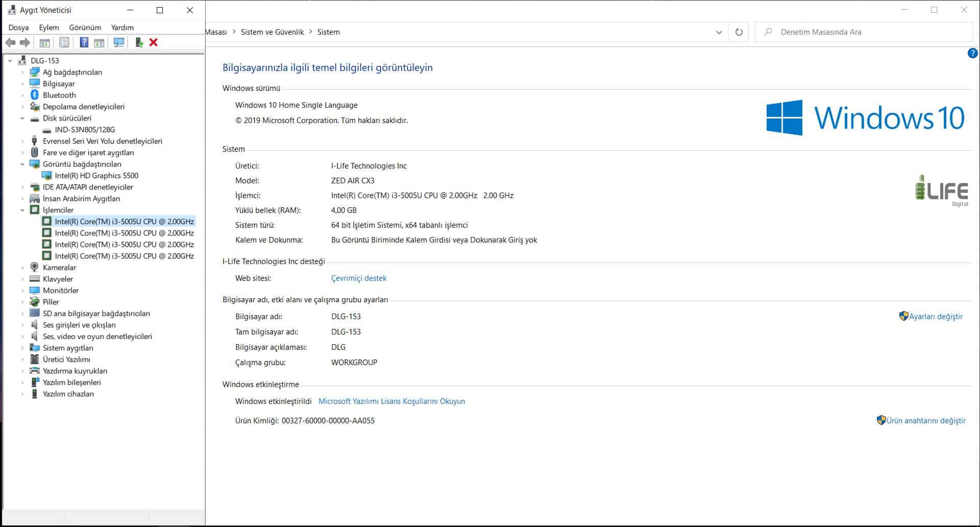This screenshot has height=527, width=980.
Task: Click the Update driver toolbar icon
Action: (139, 42)
